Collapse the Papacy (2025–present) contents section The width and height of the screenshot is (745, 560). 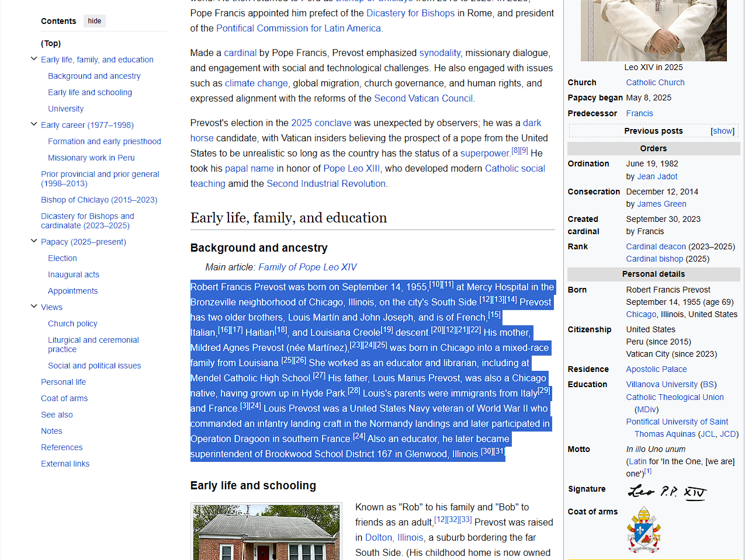[x=34, y=241]
